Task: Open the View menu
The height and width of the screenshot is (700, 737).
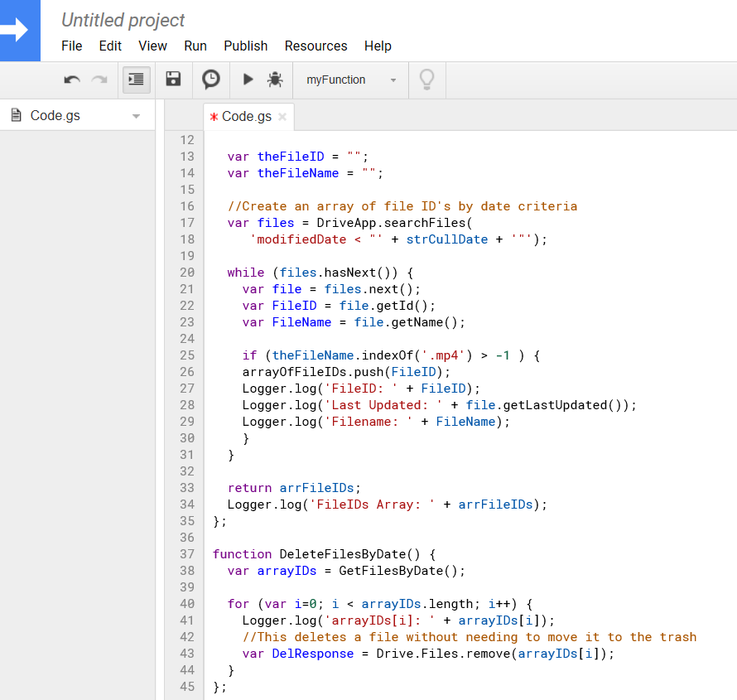Action: click(152, 46)
